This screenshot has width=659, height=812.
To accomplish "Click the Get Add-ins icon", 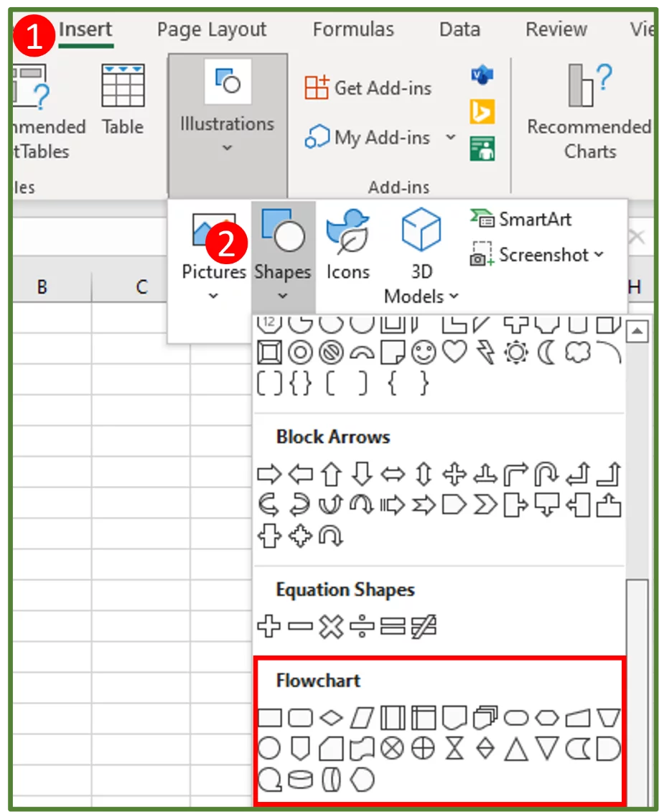I will point(316,88).
